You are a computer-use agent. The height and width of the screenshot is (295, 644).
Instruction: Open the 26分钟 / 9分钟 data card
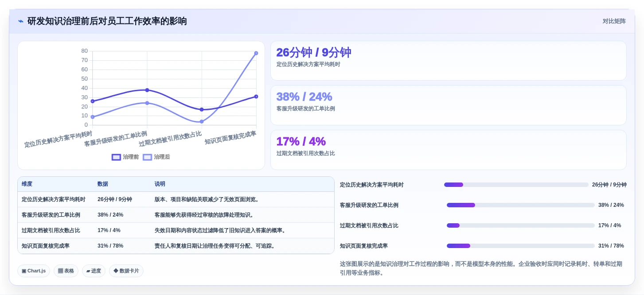[x=449, y=61]
